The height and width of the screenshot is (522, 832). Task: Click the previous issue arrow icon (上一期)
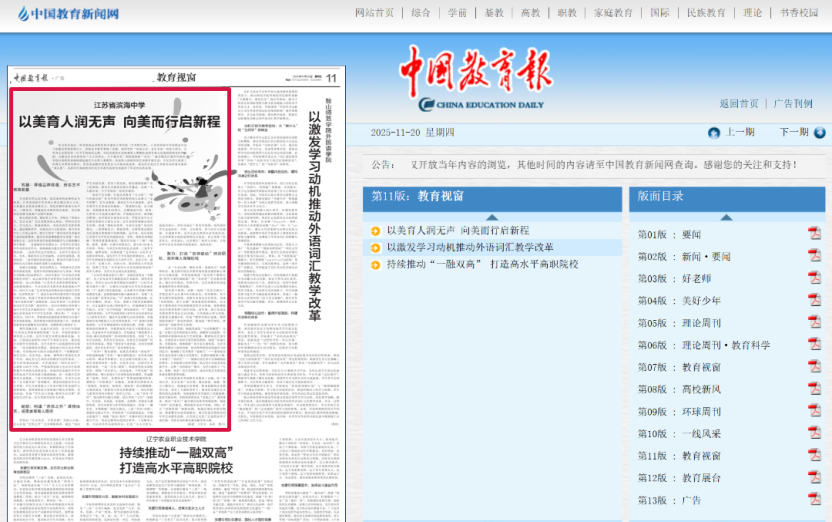(714, 133)
